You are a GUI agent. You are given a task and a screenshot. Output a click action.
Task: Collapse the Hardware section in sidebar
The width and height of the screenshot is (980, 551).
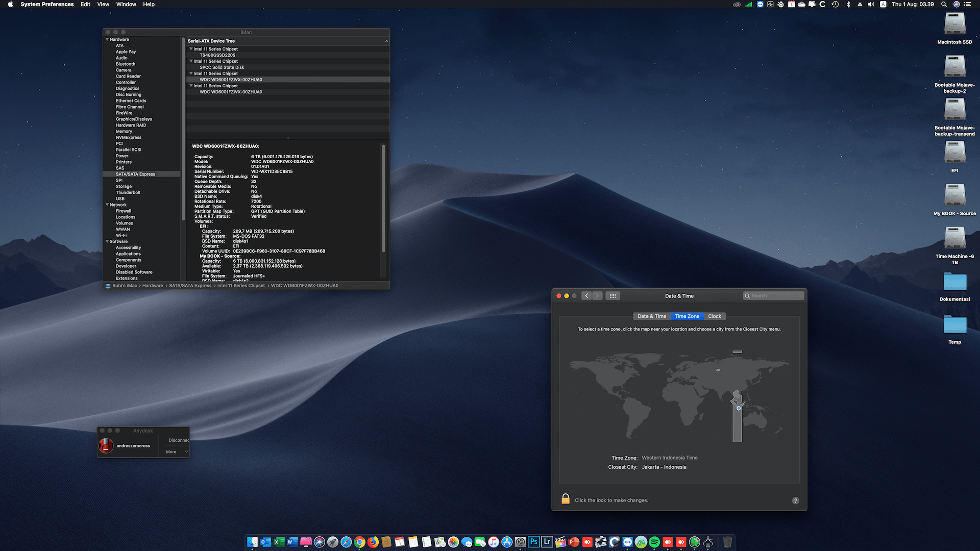107,39
